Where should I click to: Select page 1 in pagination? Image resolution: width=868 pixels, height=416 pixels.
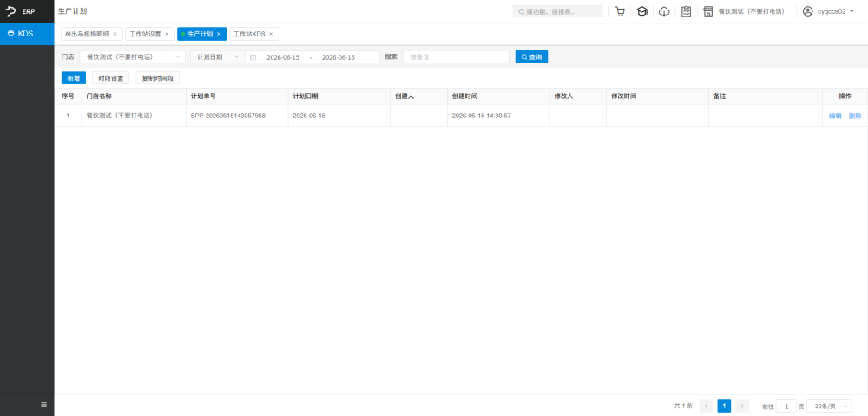[x=724, y=406]
